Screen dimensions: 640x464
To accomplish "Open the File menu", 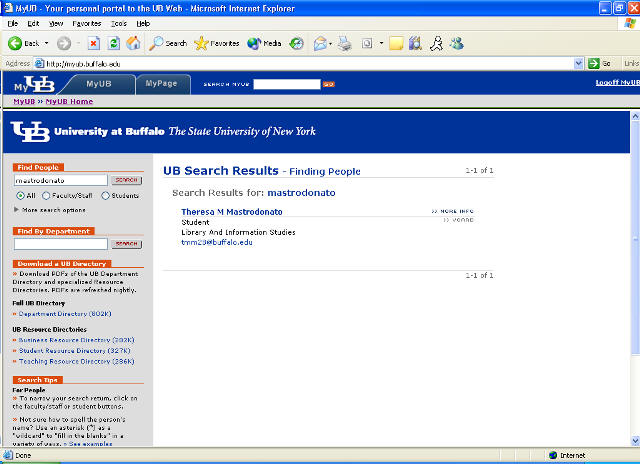I will 13,24.
